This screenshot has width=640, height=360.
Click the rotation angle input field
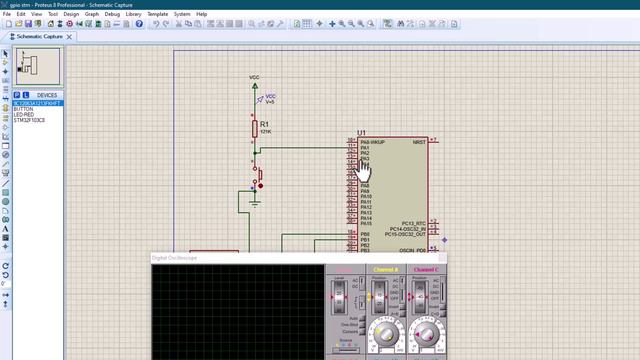(x=5, y=284)
